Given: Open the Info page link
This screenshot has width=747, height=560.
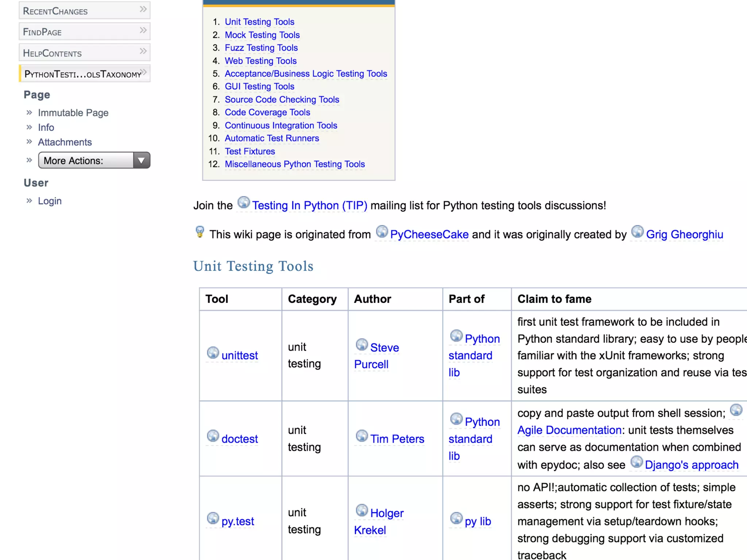Looking at the screenshot, I should 46,127.
